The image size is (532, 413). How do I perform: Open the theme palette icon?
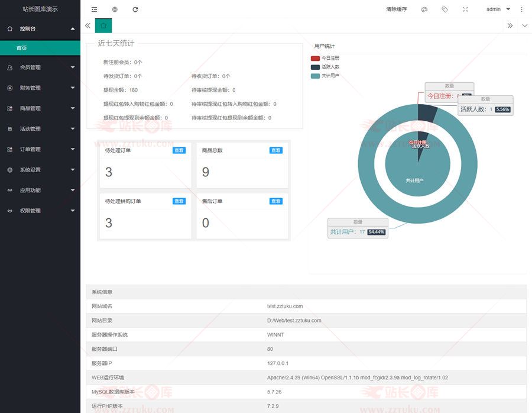point(424,9)
